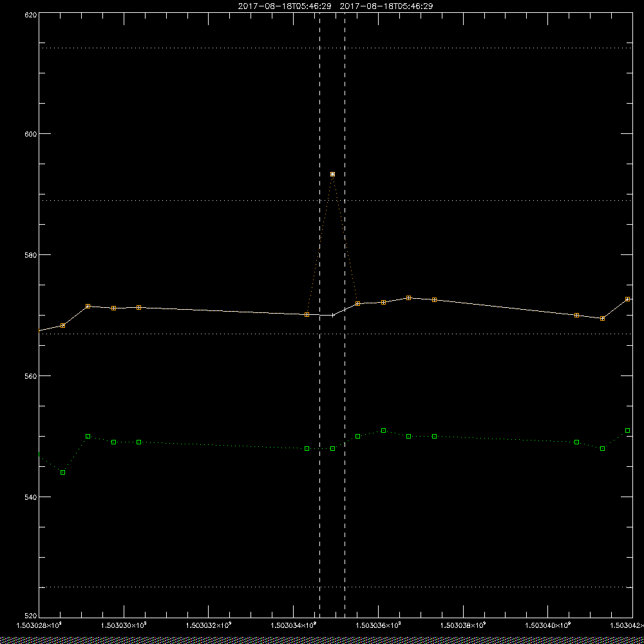
Task: Click the y-axis label 600
Action: 31,134
